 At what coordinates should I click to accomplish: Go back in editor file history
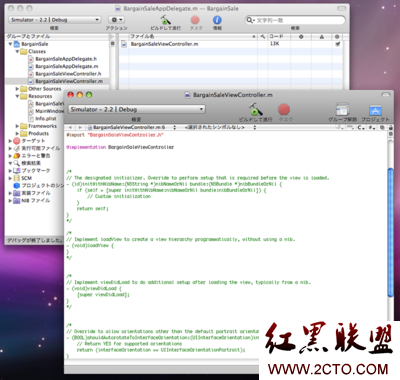[x=70, y=127]
